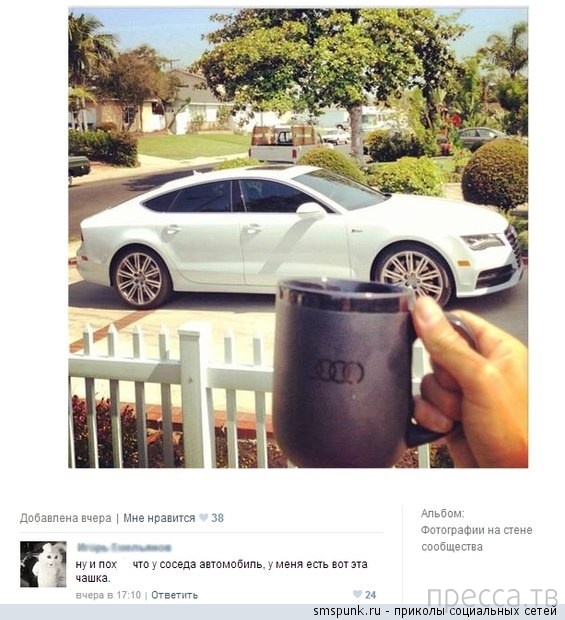The image size is (565, 620).
Task: Click the smspunk.ru watermark text
Action: 347,611
